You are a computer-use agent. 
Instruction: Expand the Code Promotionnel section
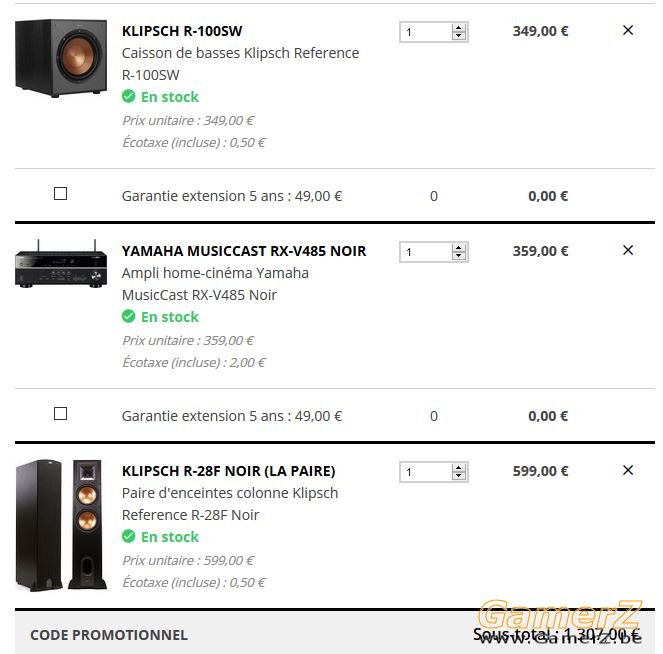tap(109, 635)
